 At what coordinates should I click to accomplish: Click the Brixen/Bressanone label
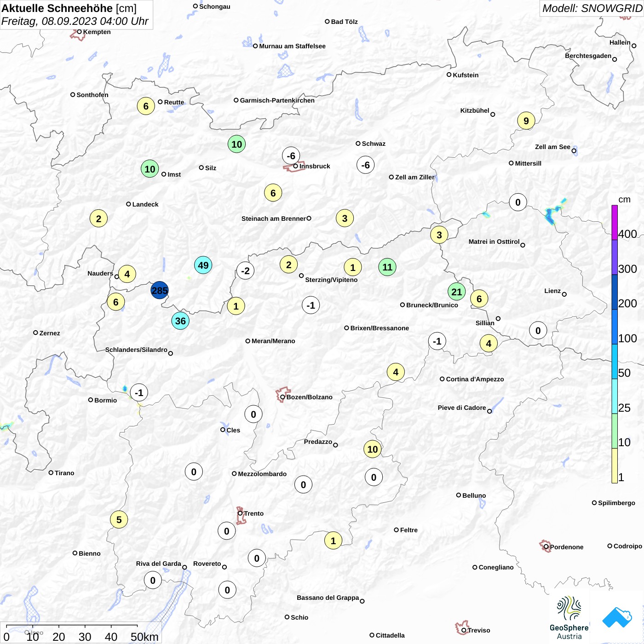coord(379,328)
